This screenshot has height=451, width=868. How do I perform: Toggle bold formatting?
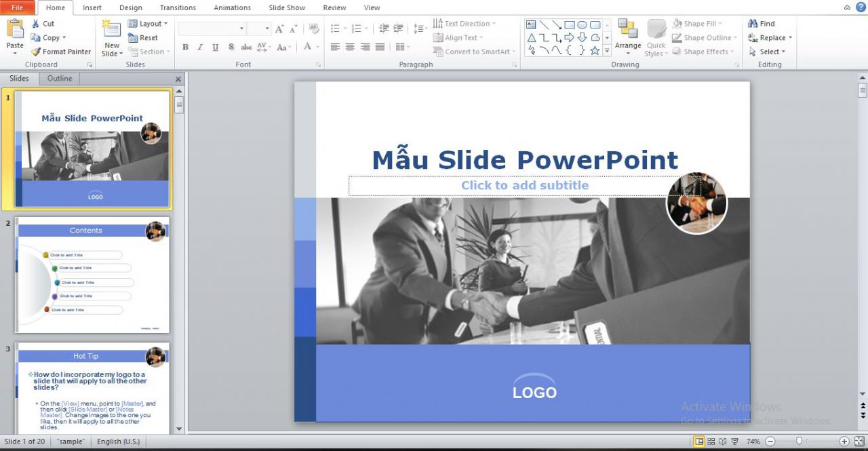coord(185,47)
